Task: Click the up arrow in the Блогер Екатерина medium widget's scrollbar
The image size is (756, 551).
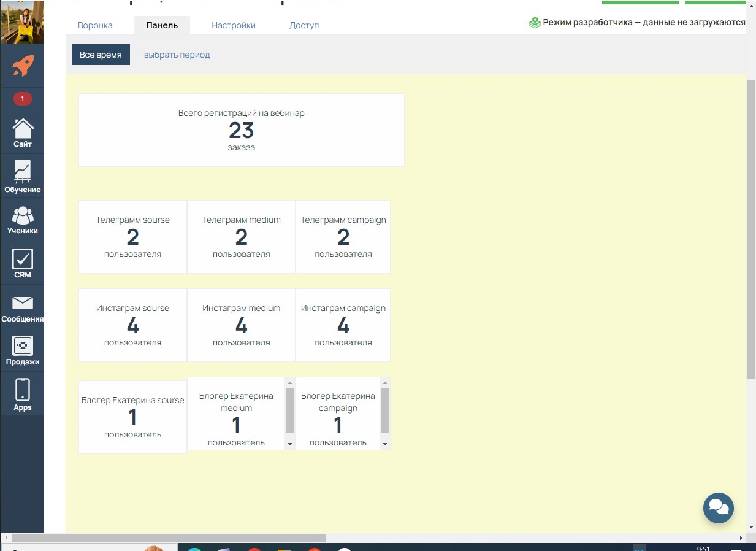Action: point(289,382)
